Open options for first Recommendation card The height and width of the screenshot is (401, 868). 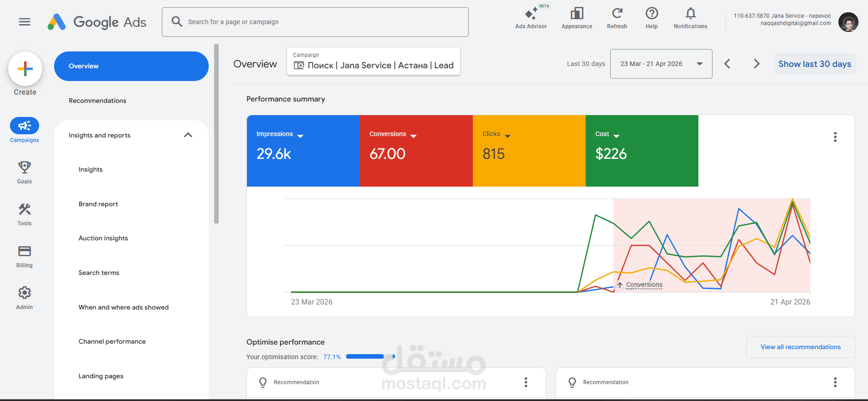[x=526, y=382]
